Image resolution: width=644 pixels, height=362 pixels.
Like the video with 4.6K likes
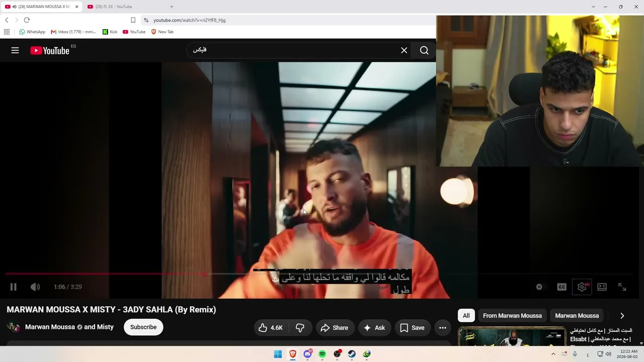pos(271,328)
